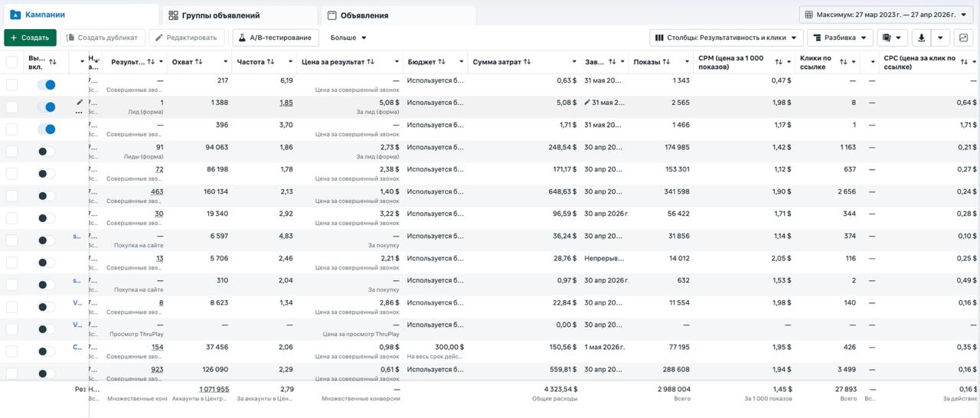
Task: Open the Показы column dropdown arrow
Action: click(x=688, y=62)
